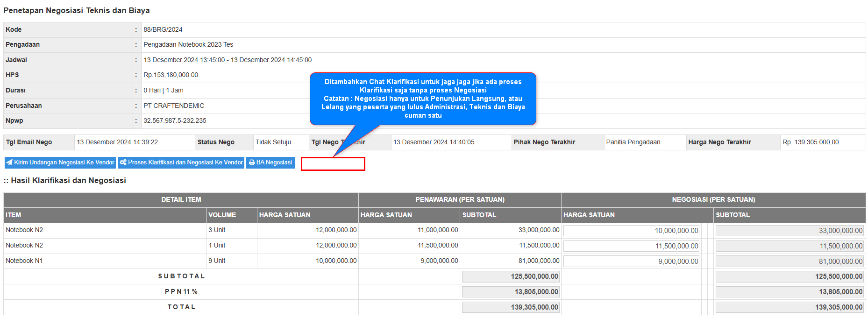Click the Status Nego value Tidak Setuju
The height and width of the screenshot is (318, 868).
click(273, 142)
